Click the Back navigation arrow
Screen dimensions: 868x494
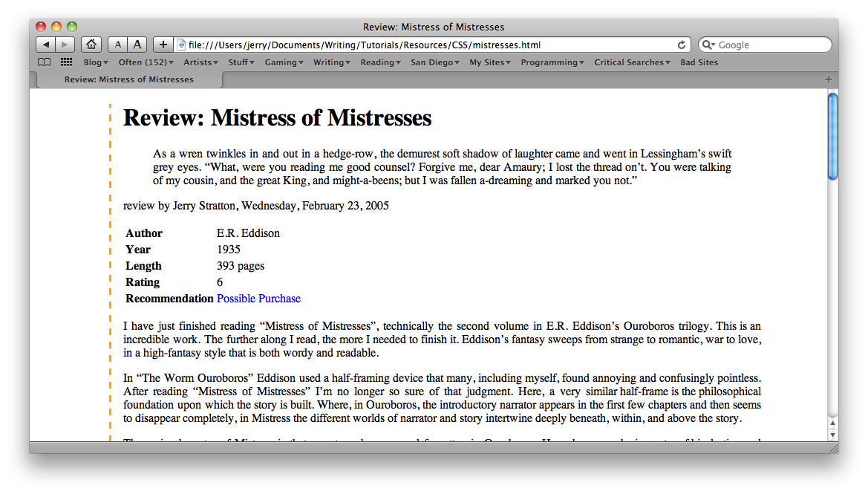pos(45,45)
